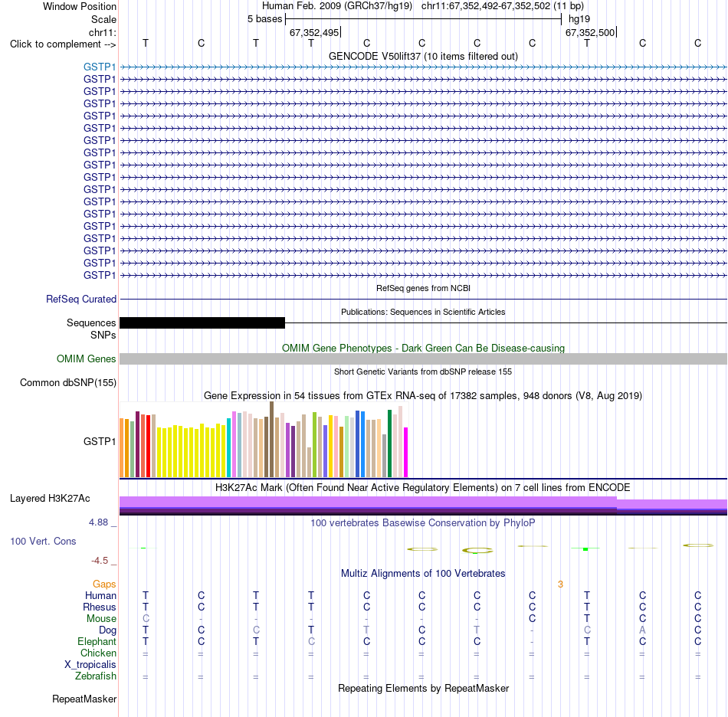Click the A base in the Dog alignment row
This screenshot has height=717, width=728.
(642, 630)
